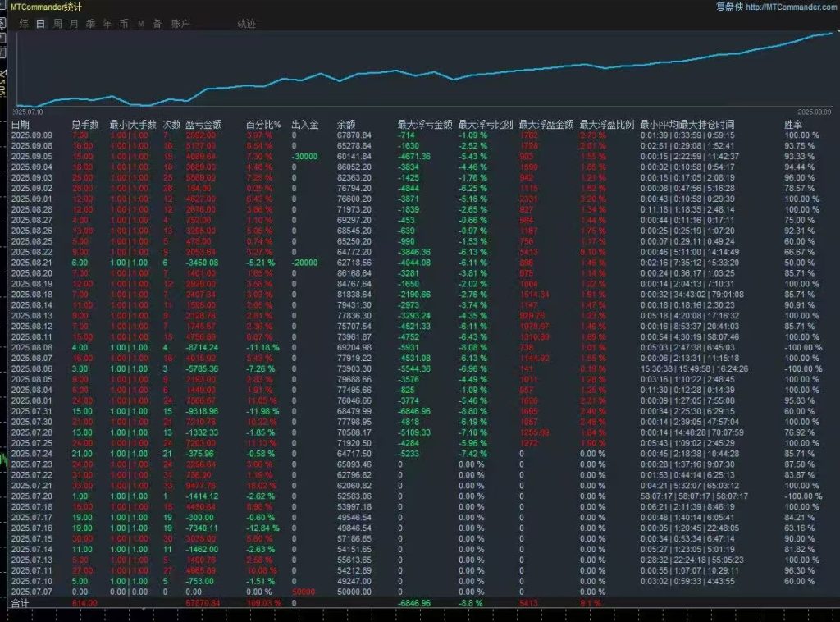Select the 季 (quarterly) period tab
This screenshot has width=840, height=622.
[90, 24]
